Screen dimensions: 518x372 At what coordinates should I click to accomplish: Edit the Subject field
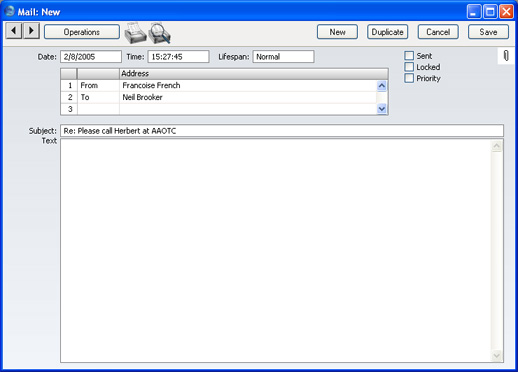(x=282, y=131)
